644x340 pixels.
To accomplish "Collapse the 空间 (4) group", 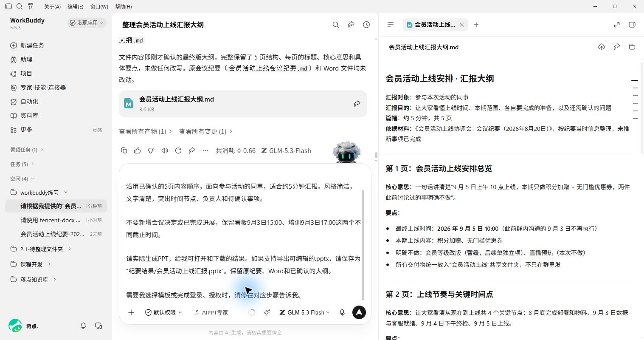I will (22, 178).
